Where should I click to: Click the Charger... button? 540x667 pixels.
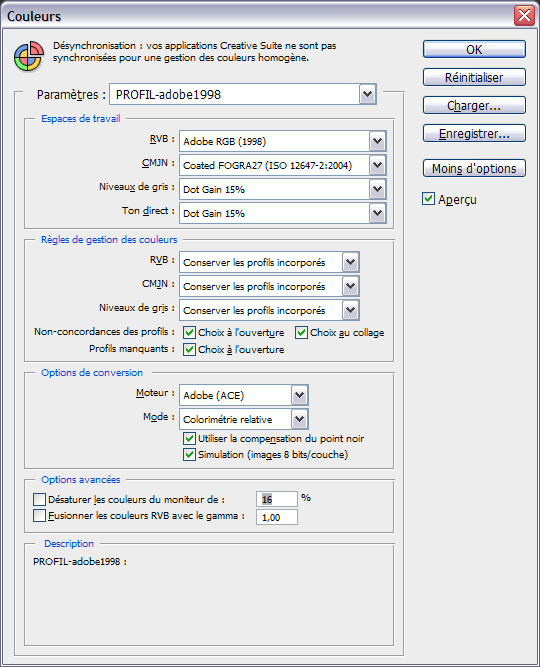point(474,105)
